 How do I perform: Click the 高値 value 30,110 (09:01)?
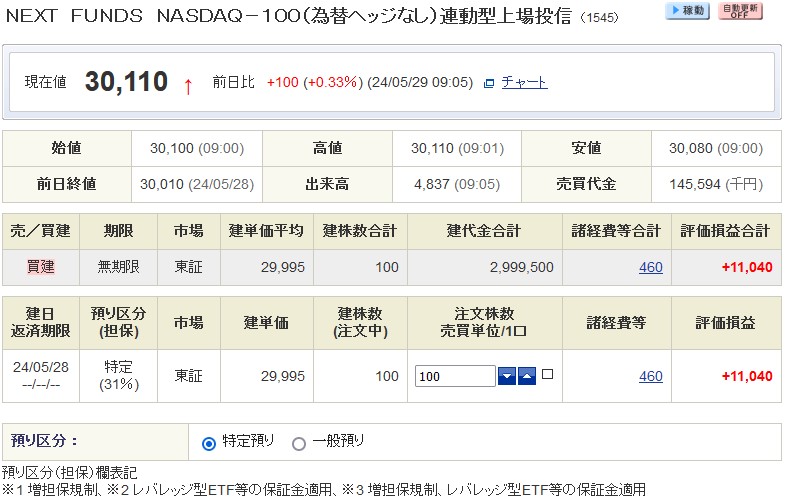click(457, 148)
